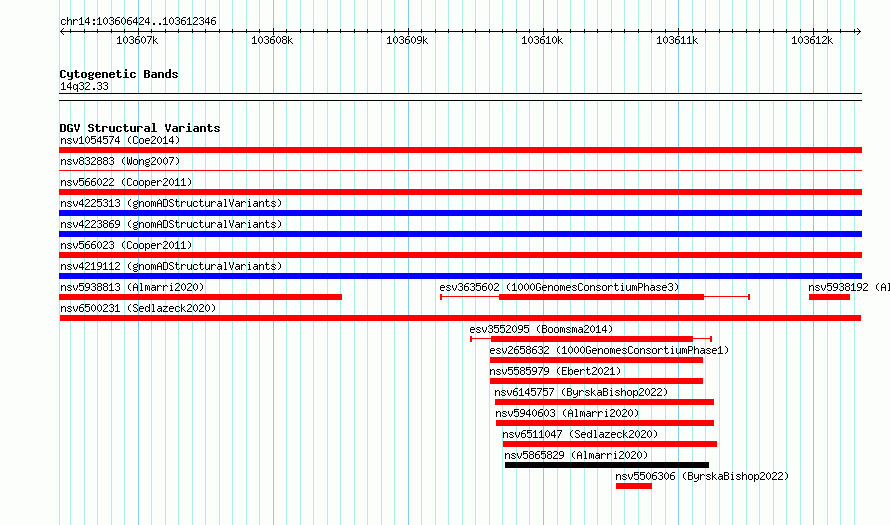Click the esv3635602 1000Genomes Phase3 variant bar
The height and width of the screenshot is (525, 890).
[595, 297]
